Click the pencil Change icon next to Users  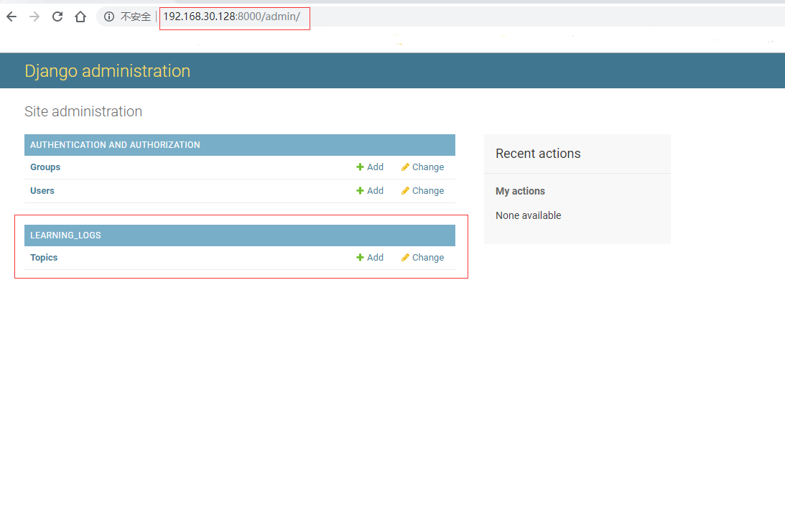pos(405,190)
